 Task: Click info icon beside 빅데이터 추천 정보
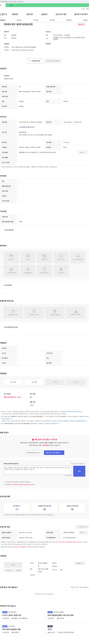(15, 606)
